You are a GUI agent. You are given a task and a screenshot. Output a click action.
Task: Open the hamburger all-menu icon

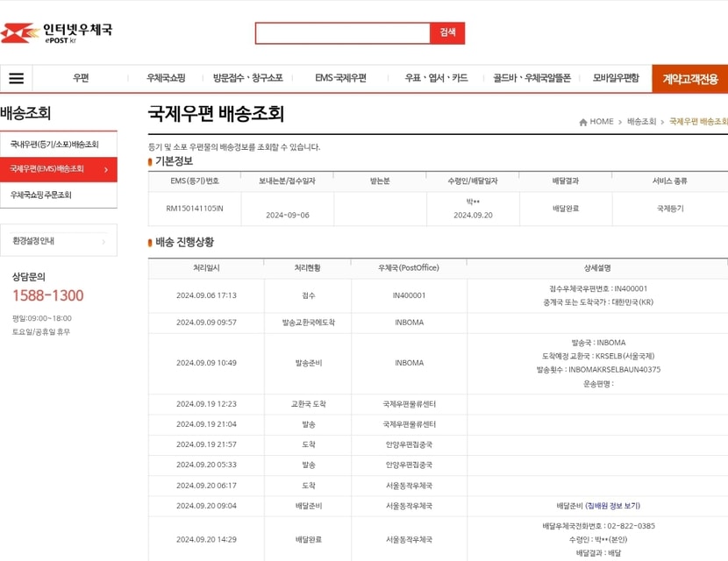click(x=17, y=78)
